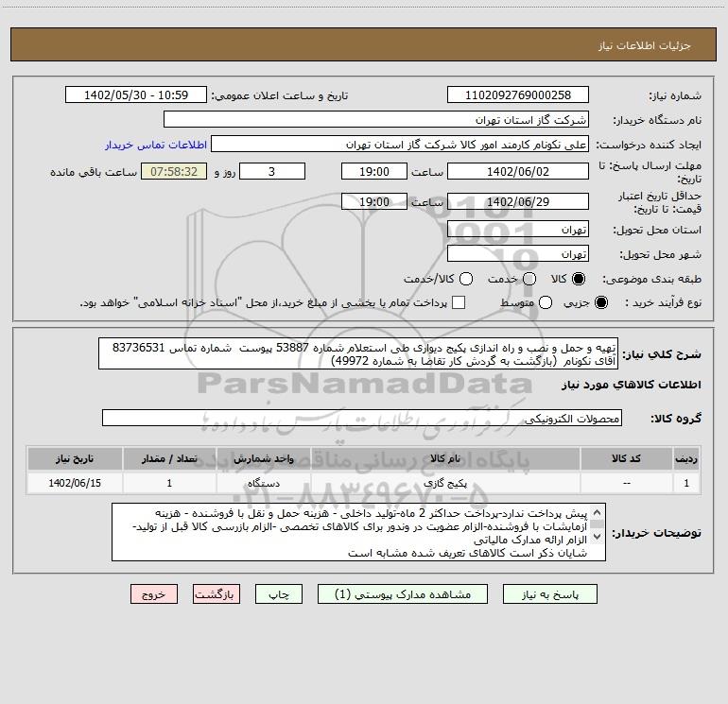Viewport: 728px width, 704px height.
Task: Click the گروه کالا field محصولات الکترونیکی
Action: click(x=362, y=418)
